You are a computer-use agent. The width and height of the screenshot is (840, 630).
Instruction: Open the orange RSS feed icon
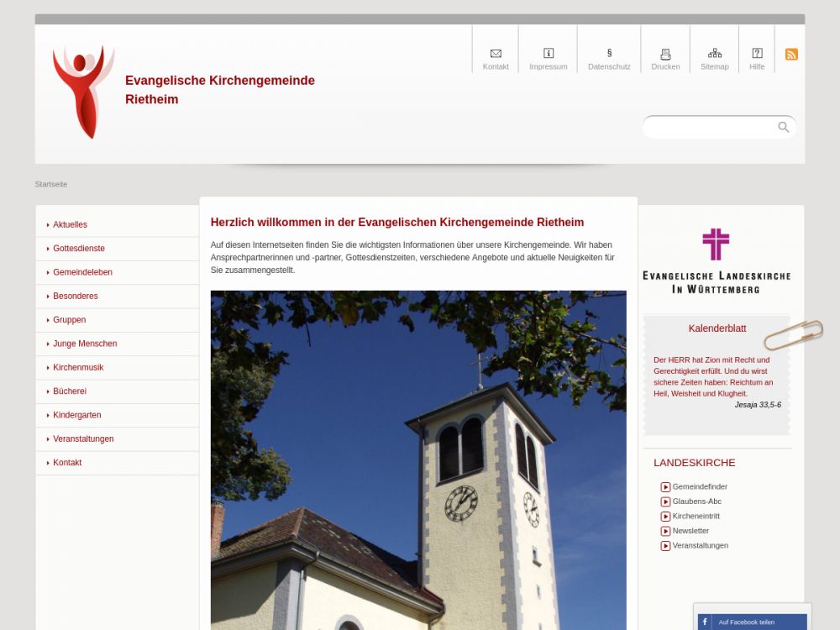click(791, 55)
